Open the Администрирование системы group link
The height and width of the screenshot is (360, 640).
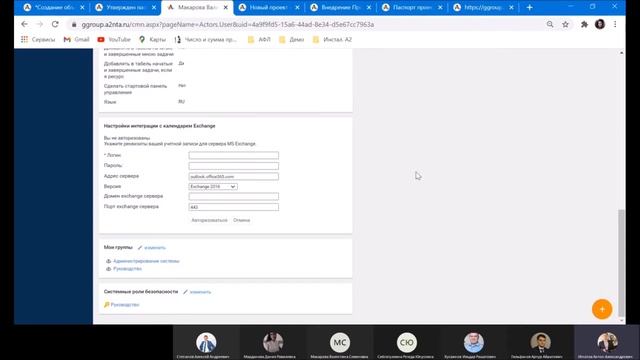tap(146, 261)
